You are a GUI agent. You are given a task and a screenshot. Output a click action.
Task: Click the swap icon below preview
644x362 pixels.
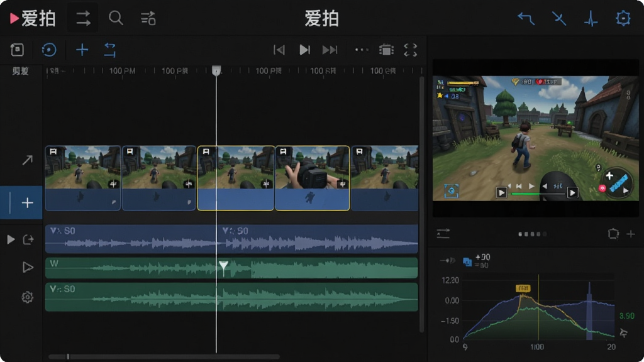tap(443, 234)
